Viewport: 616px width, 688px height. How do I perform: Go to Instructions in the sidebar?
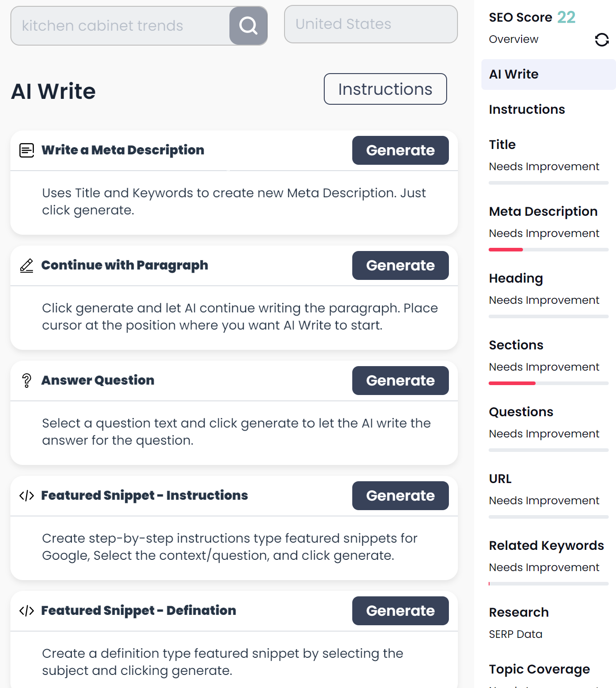(x=527, y=110)
